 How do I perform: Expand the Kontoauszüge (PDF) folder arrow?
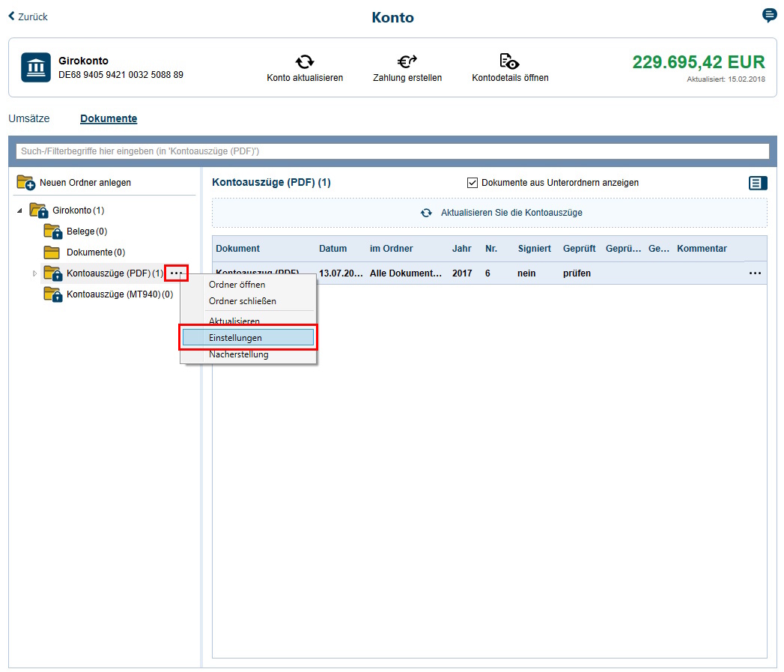click(34, 273)
